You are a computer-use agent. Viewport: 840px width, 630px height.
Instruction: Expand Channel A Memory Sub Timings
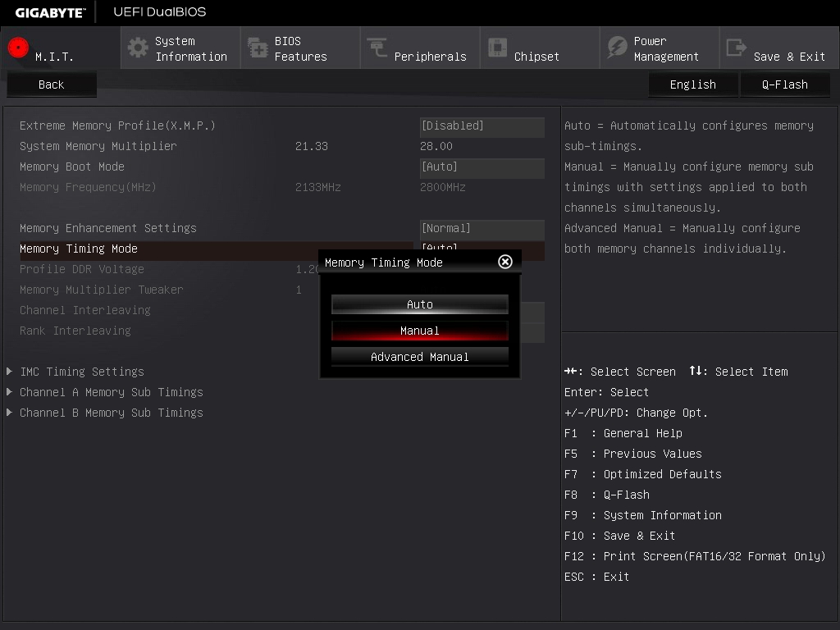(112, 392)
